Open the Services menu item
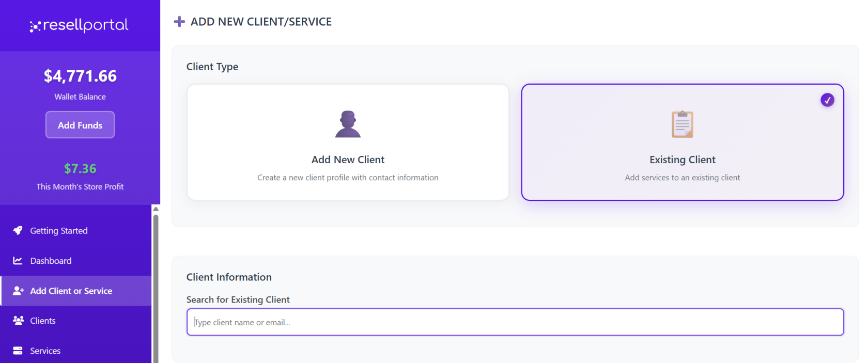Screen dimensions: 868x363 coord(76,351)
